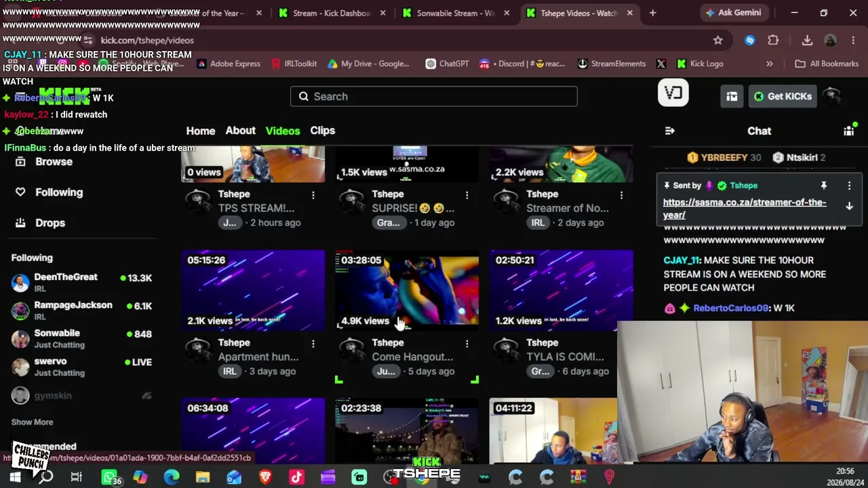
Task: Switch to Sonwabile Stream tab
Action: 455,13
